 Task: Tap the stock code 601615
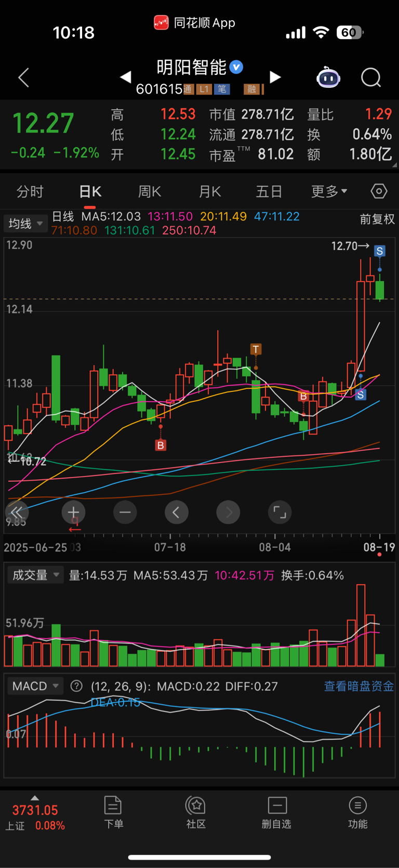pyautogui.click(x=159, y=89)
